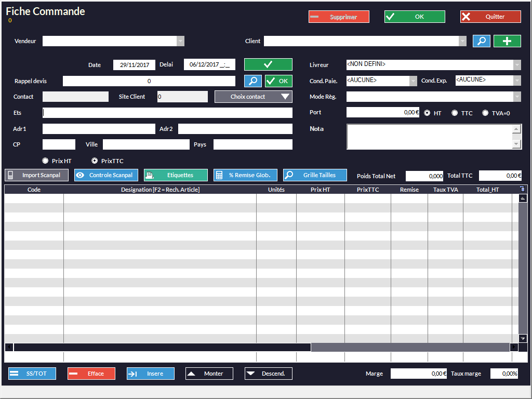Expand the Vendeur dropdown list
The height and width of the screenshot is (399, 532).
[180, 41]
